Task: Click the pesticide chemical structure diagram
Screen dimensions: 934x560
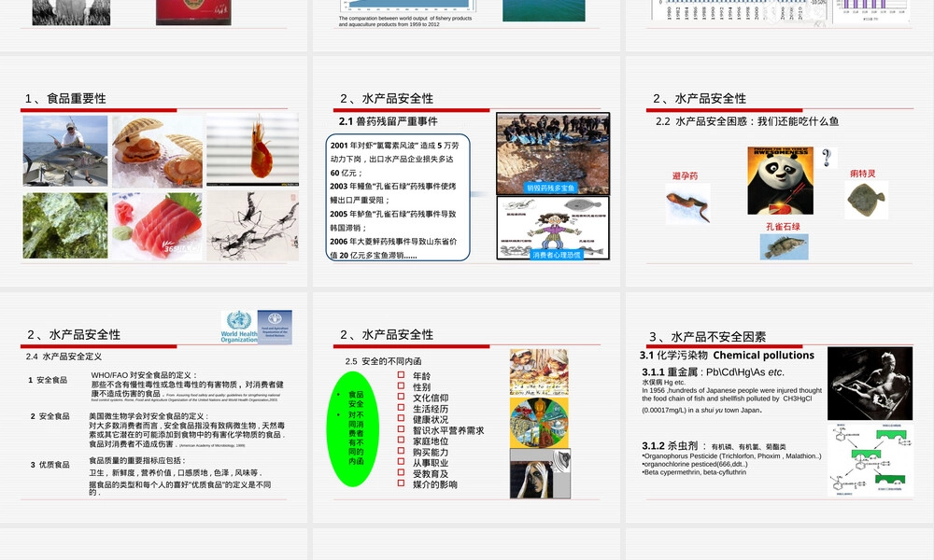Action: click(870, 459)
